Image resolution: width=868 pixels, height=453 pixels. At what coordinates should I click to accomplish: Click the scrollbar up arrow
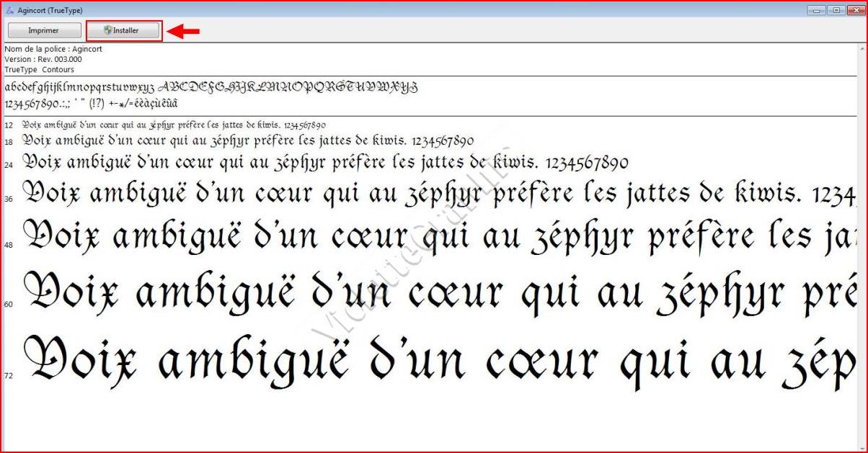pyautogui.click(x=862, y=48)
